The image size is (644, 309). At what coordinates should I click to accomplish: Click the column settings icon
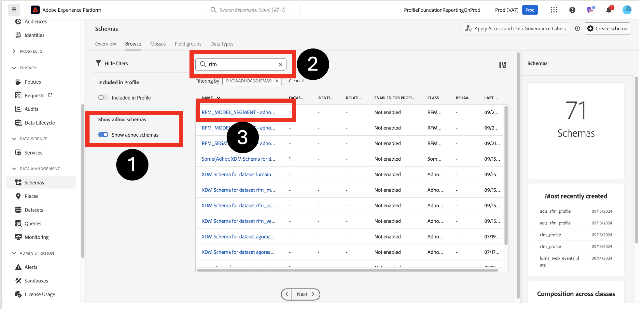[x=502, y=65]
